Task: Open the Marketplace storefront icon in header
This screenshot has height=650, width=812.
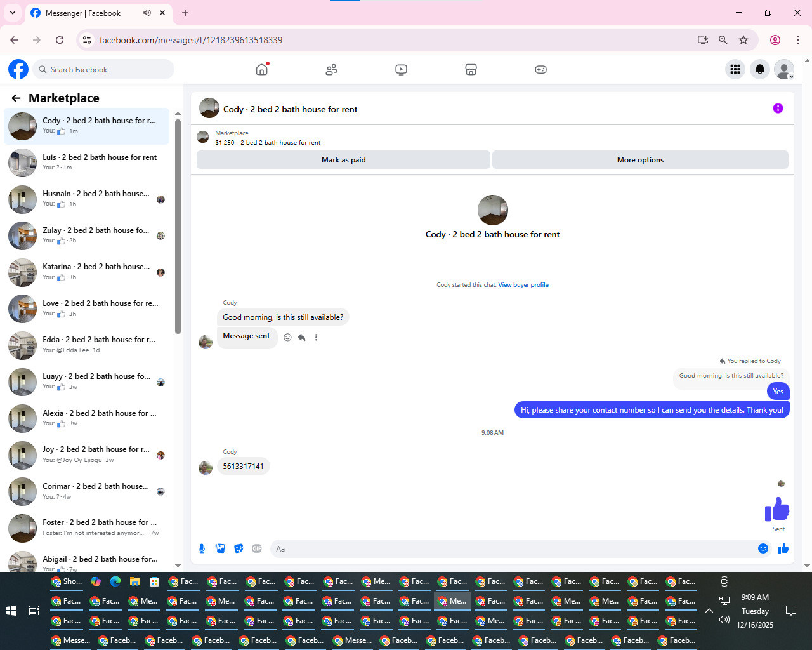Action: tap(471, 69)
